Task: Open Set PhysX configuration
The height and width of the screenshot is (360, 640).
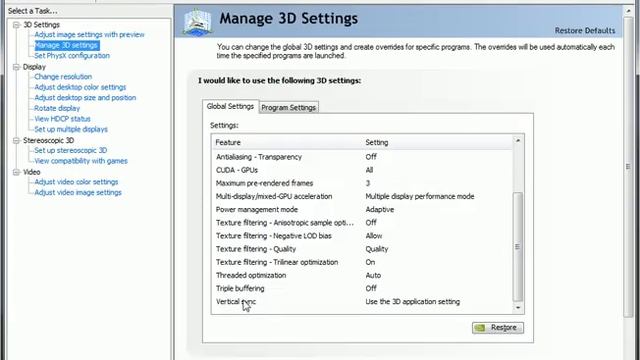Action: tap(72, 56)
